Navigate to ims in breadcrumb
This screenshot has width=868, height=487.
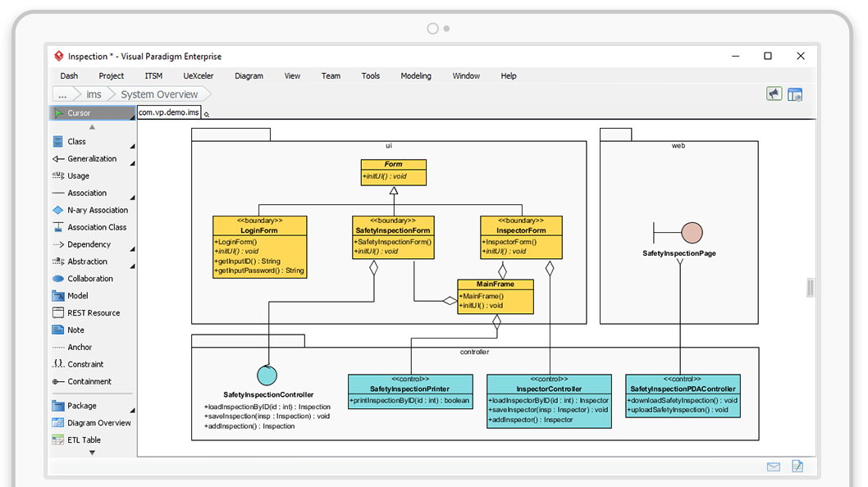point(94,94)
